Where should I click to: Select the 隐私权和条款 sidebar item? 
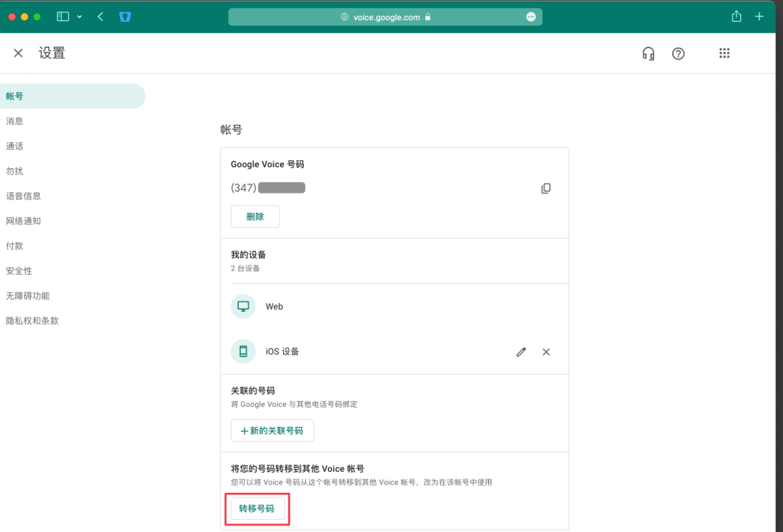click(x=72, y=321)
